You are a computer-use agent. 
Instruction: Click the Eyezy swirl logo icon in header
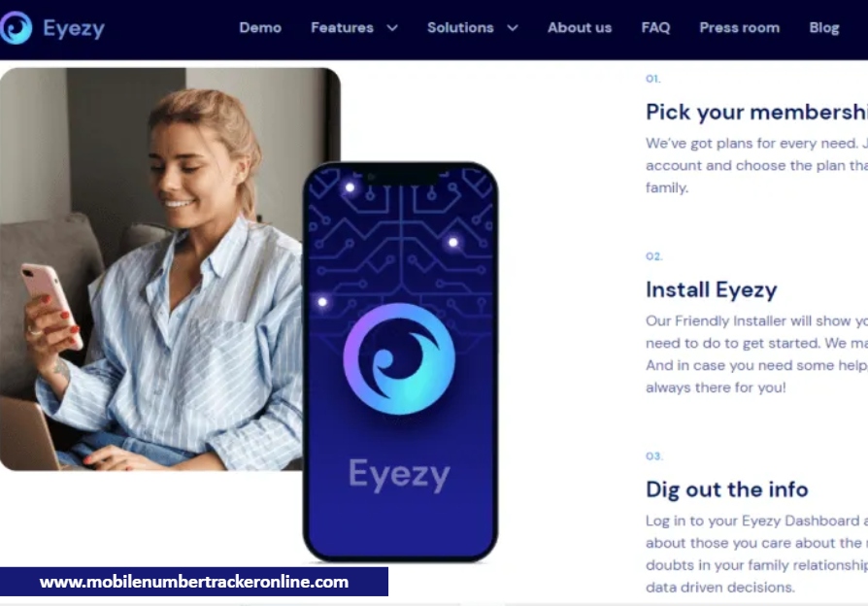16,28
